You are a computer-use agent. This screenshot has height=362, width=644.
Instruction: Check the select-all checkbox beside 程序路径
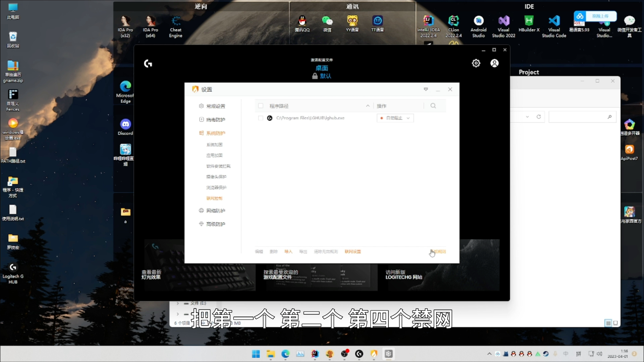coord(261,106)
